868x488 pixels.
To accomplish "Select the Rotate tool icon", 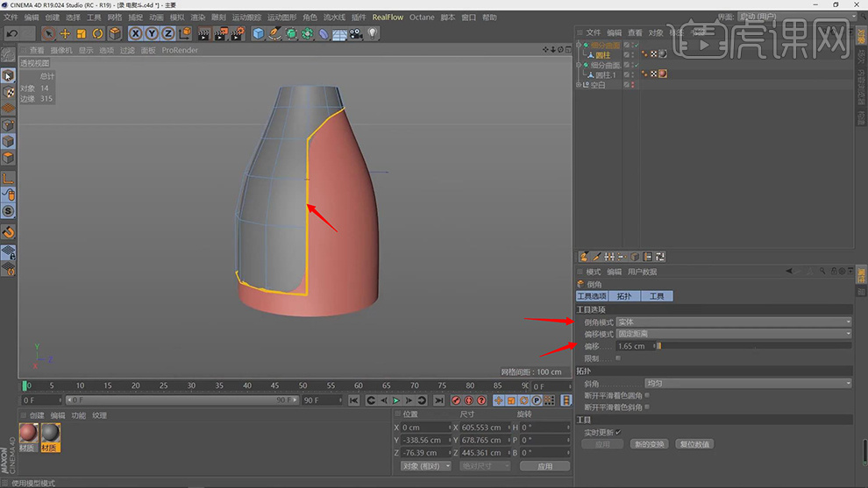I will point(97,33).
